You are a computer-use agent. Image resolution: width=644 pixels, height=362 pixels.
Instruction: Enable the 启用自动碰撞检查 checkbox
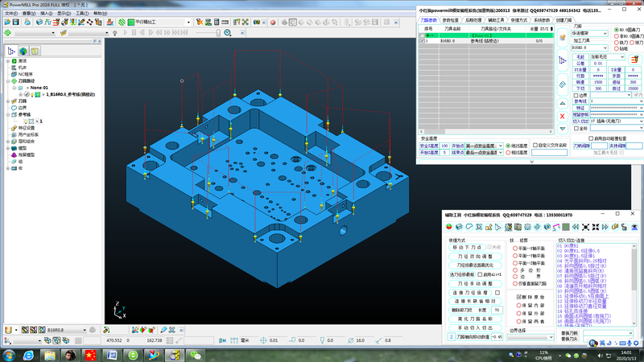coord(591,138)
